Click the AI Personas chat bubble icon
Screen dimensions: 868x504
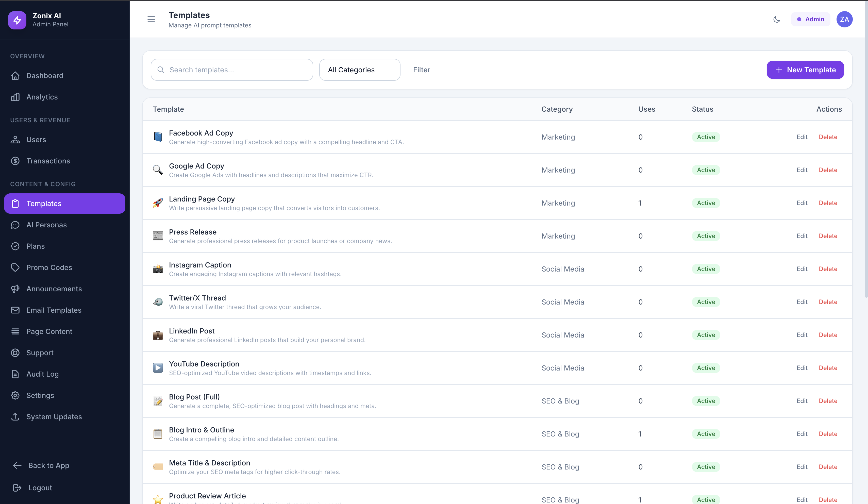[15, 225]
